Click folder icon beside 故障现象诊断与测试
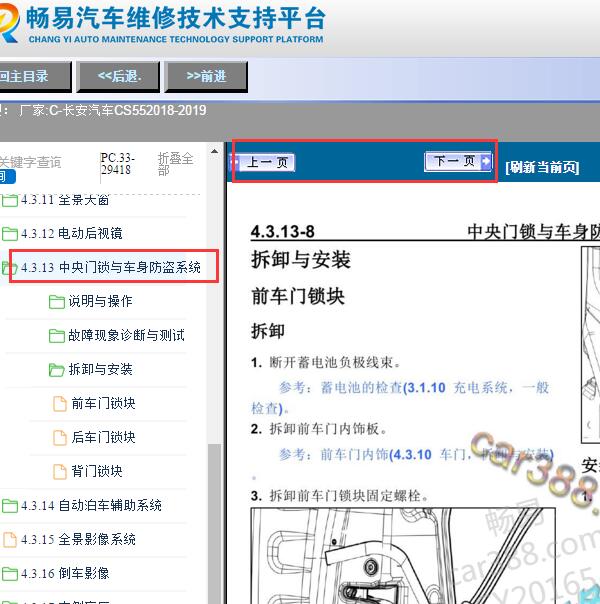This screenshot has height=604, width=600. click(x=57, y=336)
